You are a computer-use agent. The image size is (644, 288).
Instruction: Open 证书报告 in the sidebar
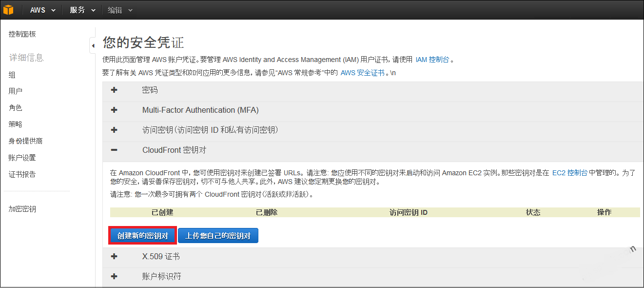click(22, 174)
